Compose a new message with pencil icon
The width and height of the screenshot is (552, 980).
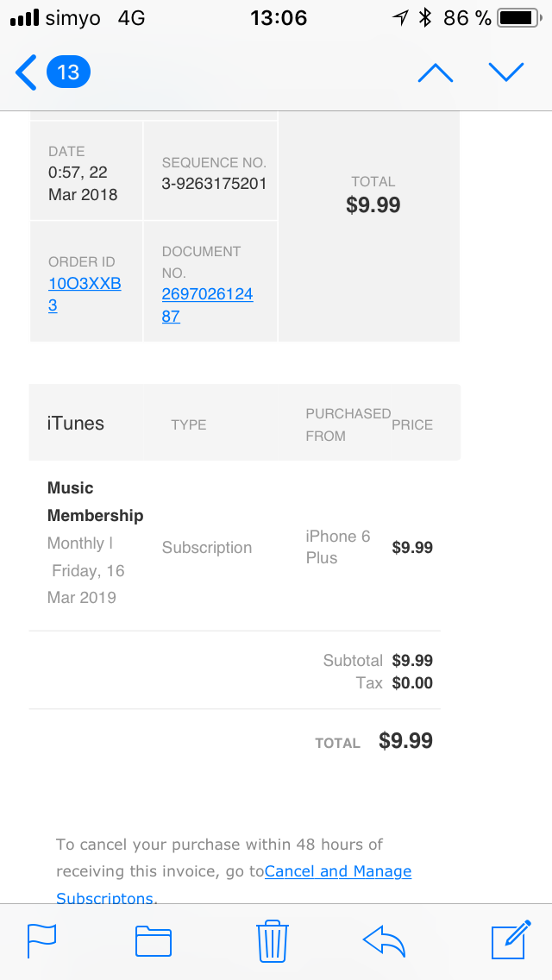[x=510, y=941]
